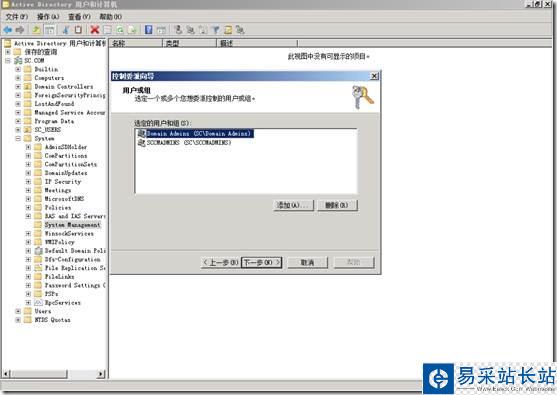Collapse the System folder node

click(x=18, y=139)
